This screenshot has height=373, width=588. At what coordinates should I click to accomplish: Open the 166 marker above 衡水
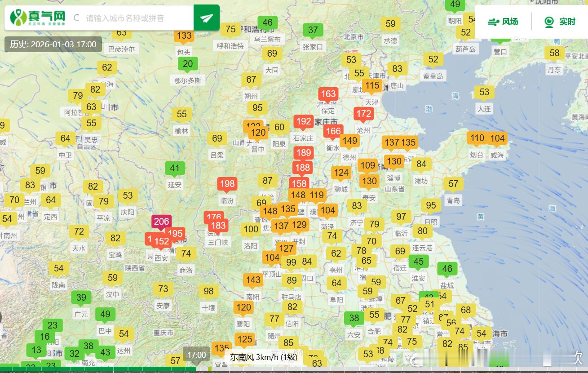click(x=333, y=132)
